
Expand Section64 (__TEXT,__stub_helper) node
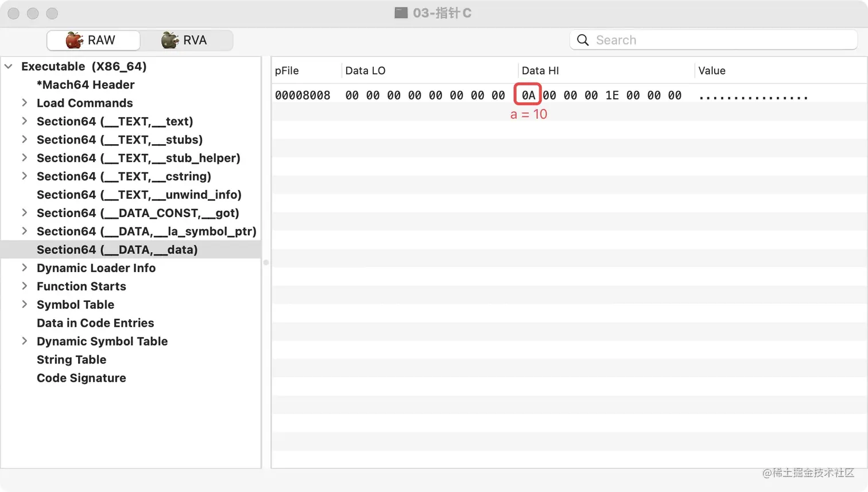[x=24, y=158]
